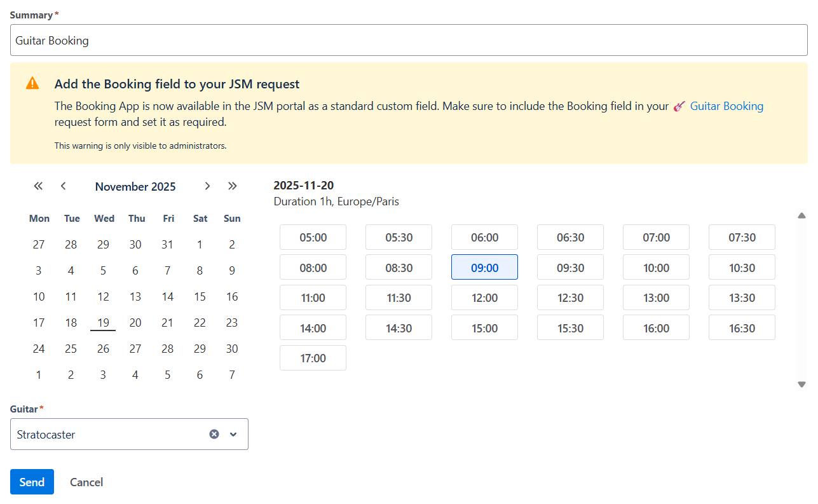The image size is (818, 504).
Task: Focus the Summary input field
Action: pyautogui.click(x=409, y=40)
